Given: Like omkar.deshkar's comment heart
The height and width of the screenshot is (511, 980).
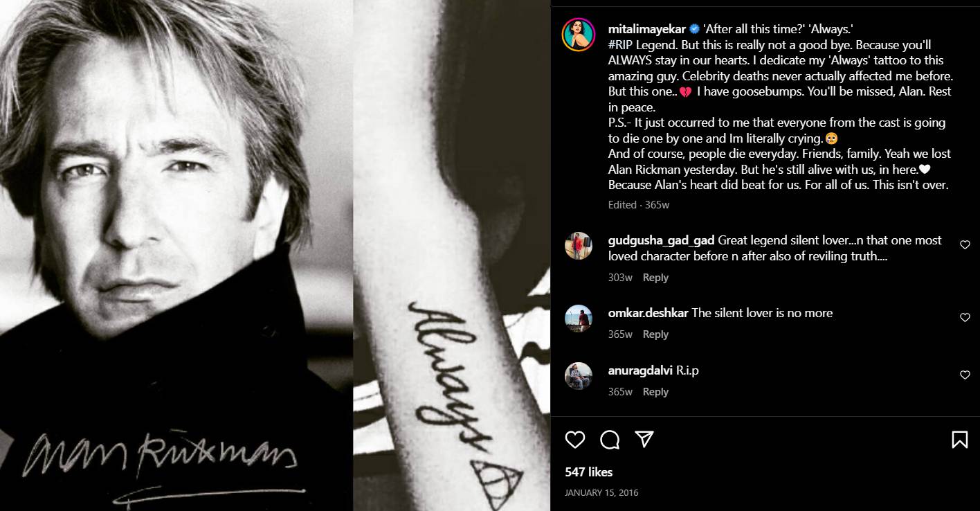Looking at the screenshot, I should point(965,318).
